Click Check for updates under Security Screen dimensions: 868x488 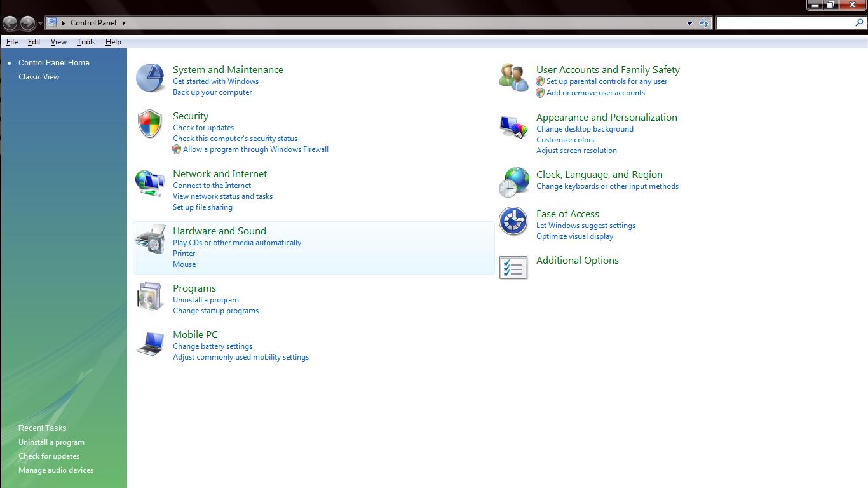click(203, 128)
